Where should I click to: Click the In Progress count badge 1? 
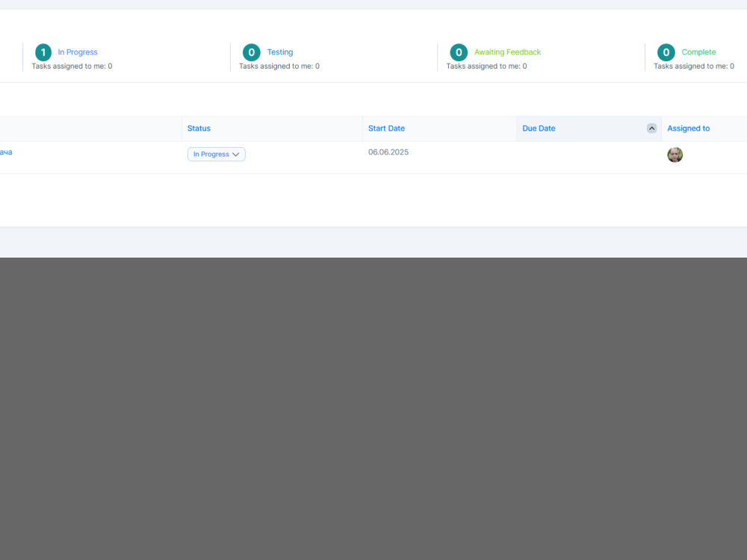coord(43,52)
